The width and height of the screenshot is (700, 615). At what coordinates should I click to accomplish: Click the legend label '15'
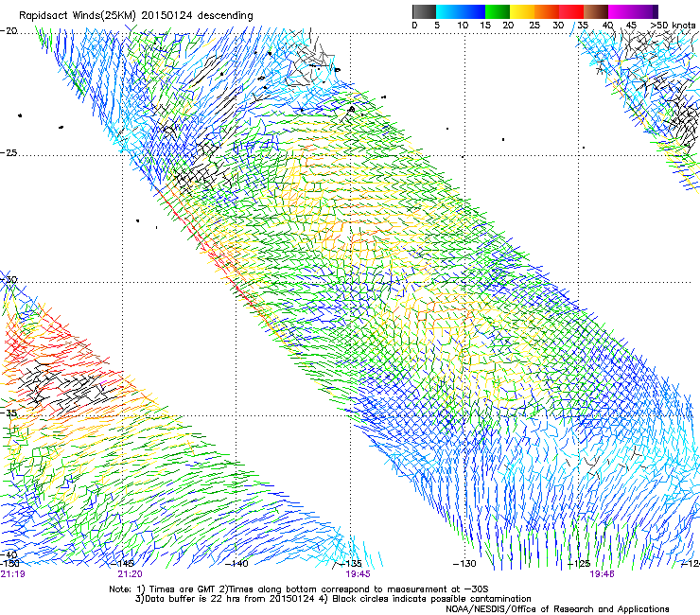[x=485, y=26]
